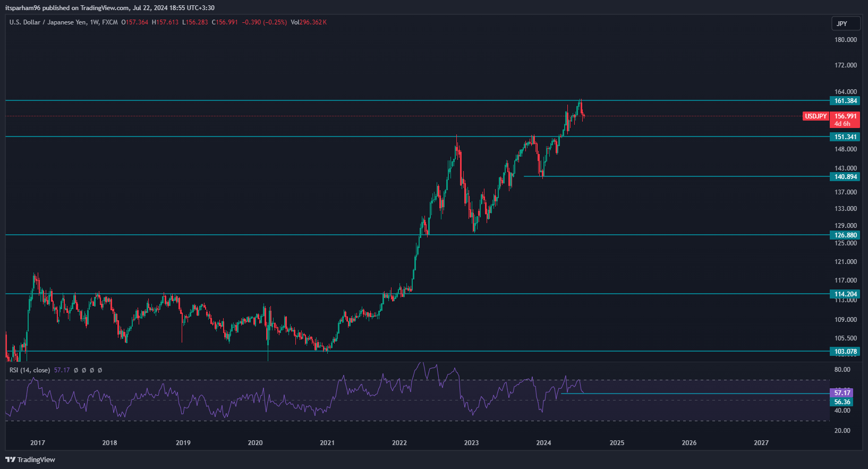The height and width of the screenshot is (469, 868).
Task: Click the 80.00 RSI scale value
Action: [843, 370]
